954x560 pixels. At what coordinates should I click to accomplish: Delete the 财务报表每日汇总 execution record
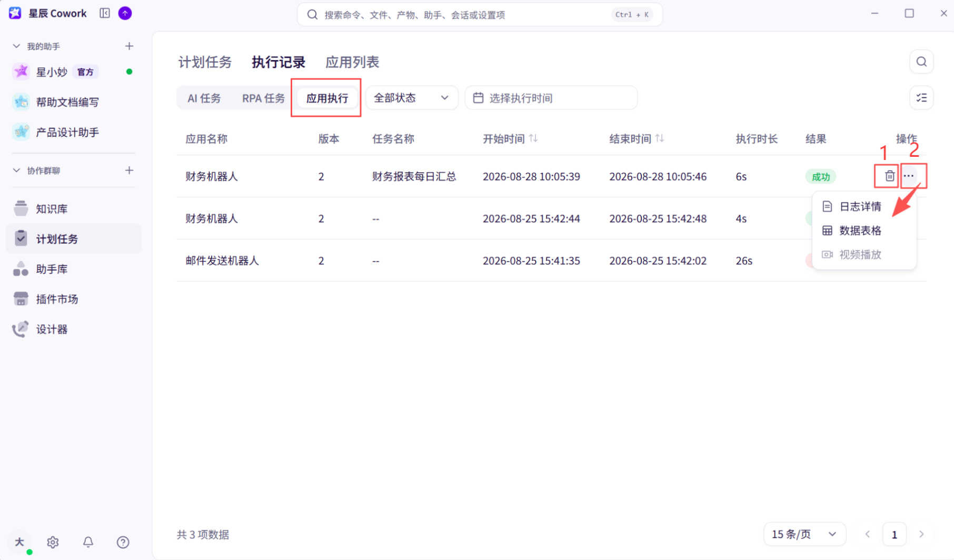(889, 176)
